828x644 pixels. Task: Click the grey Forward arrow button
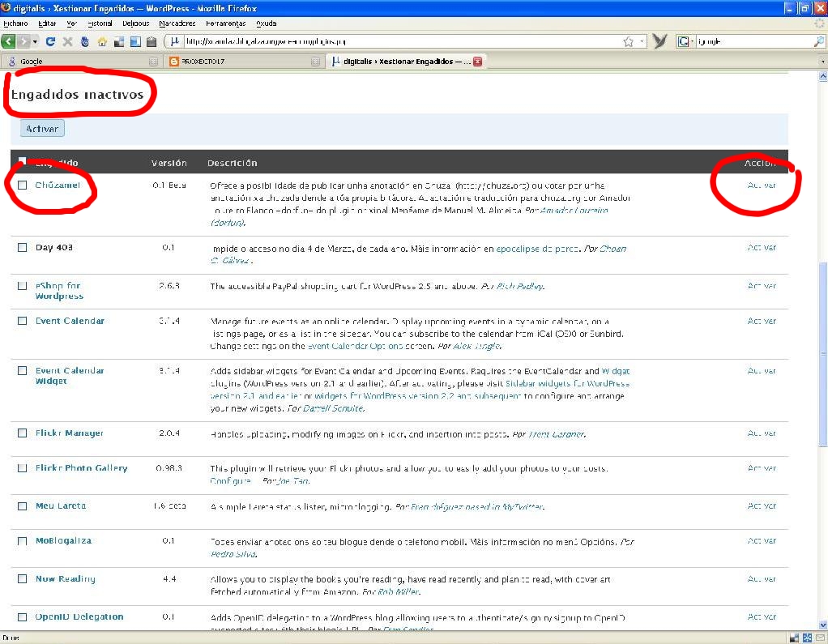point(23,41)
